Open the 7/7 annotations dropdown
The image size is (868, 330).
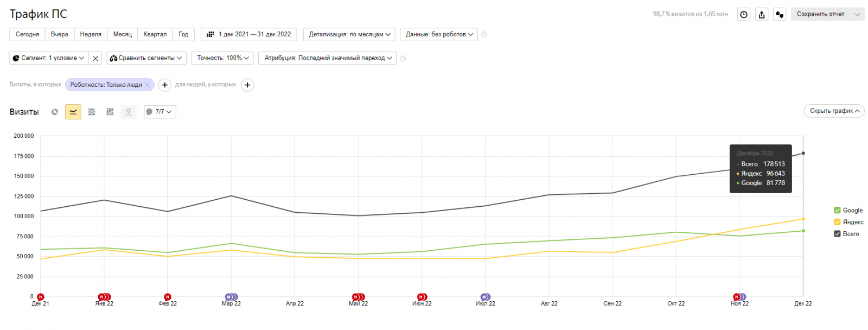[160, 112]
